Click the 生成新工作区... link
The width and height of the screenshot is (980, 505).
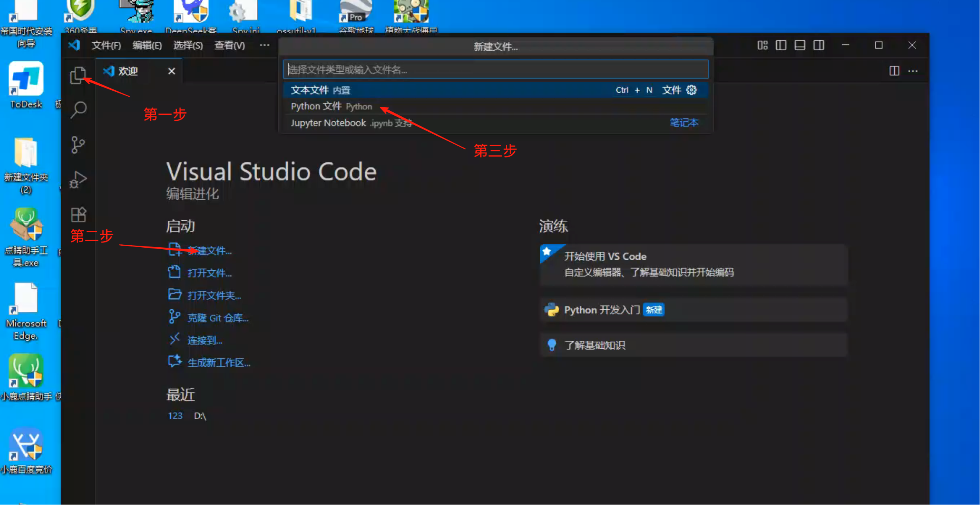[219, 363]
